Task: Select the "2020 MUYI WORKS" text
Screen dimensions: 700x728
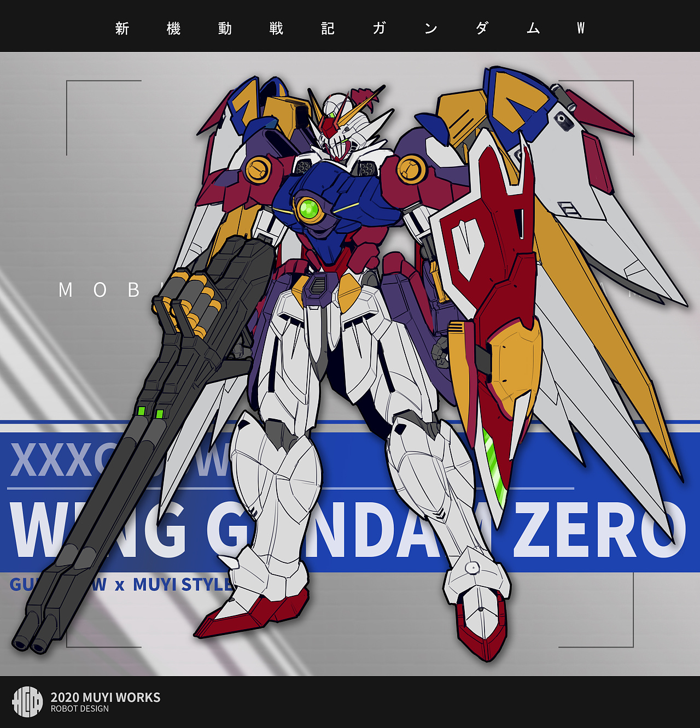Action: click(106, 697)
